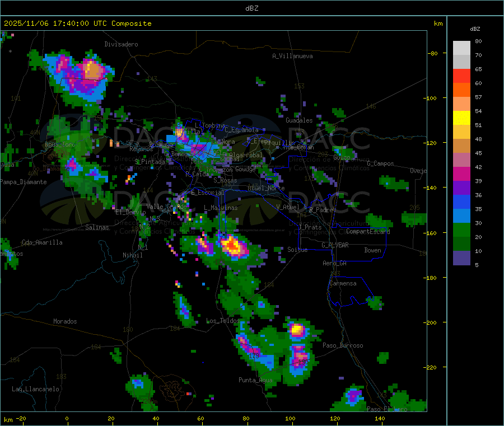Click the Salinas place label
This screenshot has width=504, height=426.
97,227
